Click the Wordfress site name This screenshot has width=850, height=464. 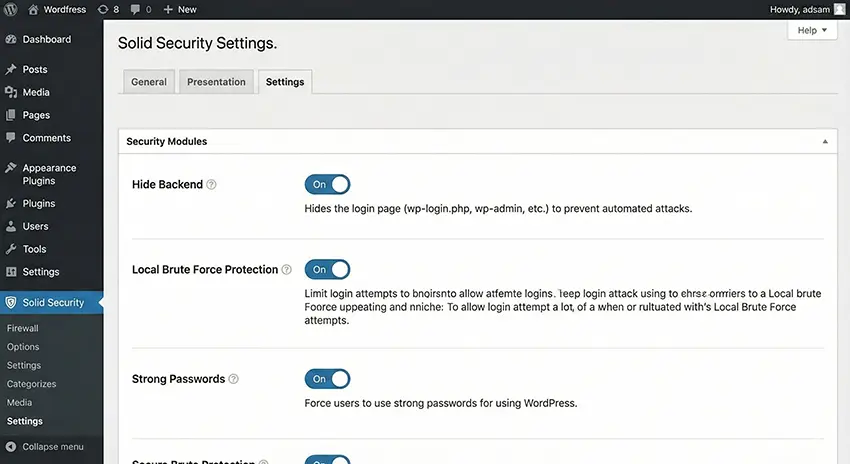click(x=65, y=9)
